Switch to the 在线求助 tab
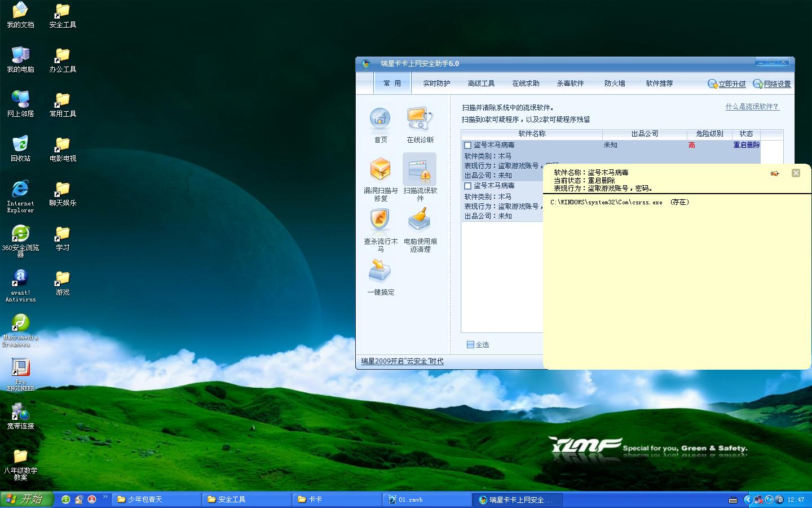812x508 pixels. (526, 84)
